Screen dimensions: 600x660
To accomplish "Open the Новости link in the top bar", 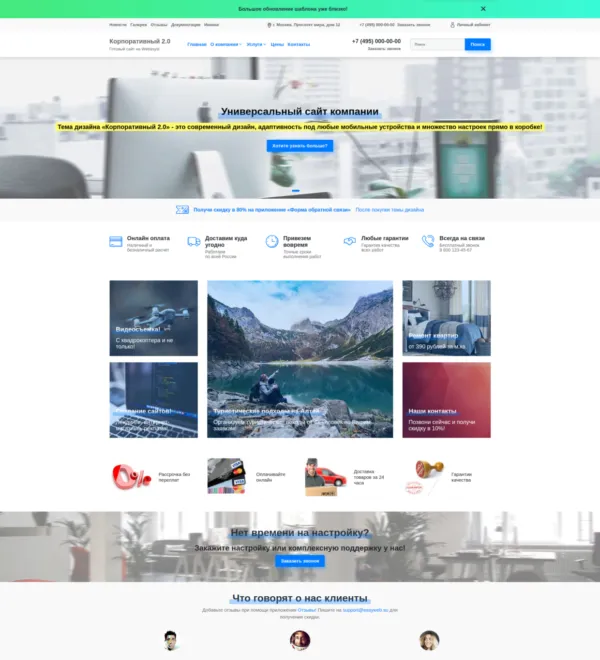I will pyautogui.click(x=118, y=25).
